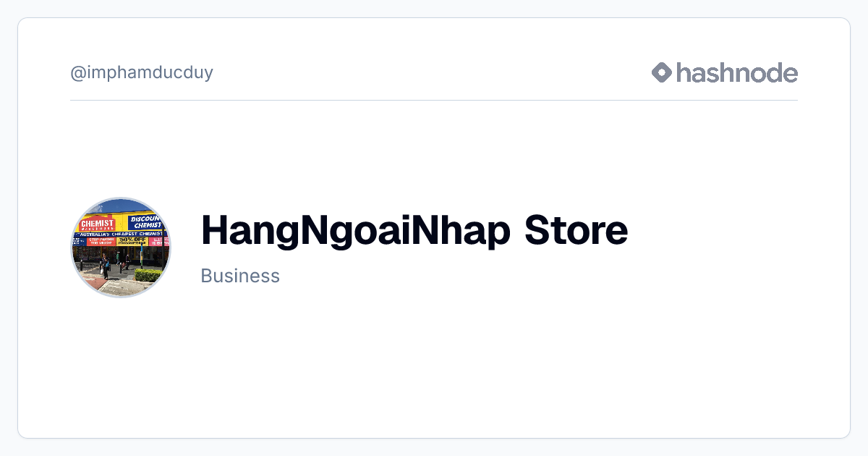Click the blue Discount Chemist sign in avatar

click(146, 222)
